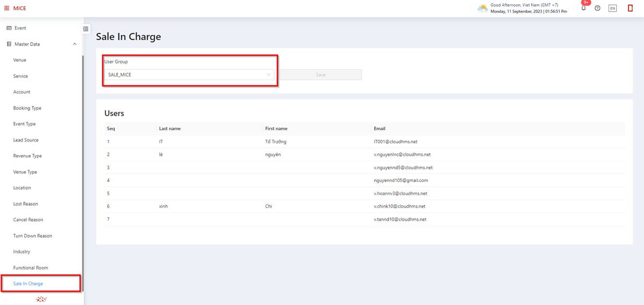This screenshot has width=644, height=305.
Task: Go to Booking Type in sidebar
Action: (27, 108)
